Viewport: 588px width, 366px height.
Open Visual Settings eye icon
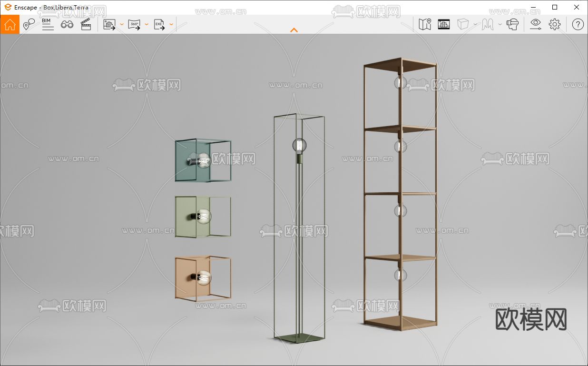click(536, 24)
